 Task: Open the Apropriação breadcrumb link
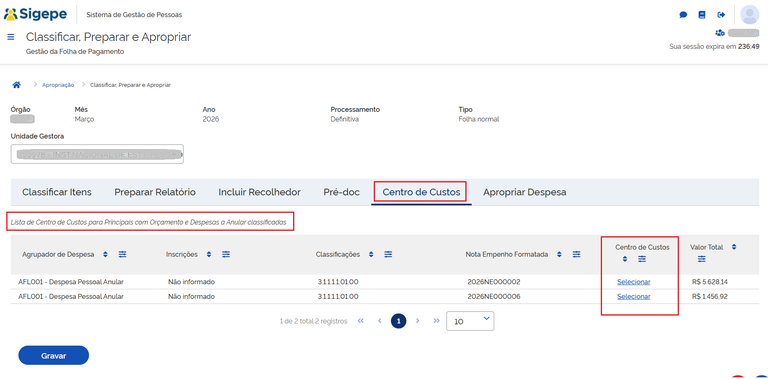[58, 85]
